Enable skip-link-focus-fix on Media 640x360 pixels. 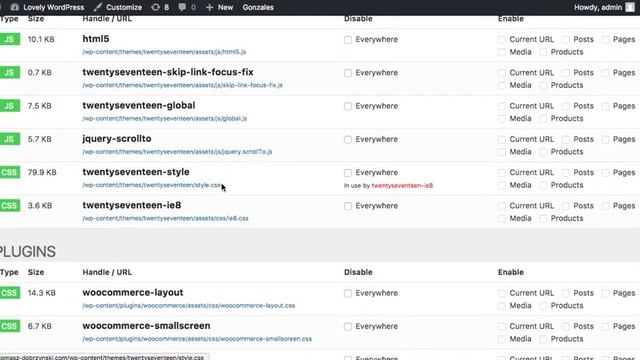[502, 86]
